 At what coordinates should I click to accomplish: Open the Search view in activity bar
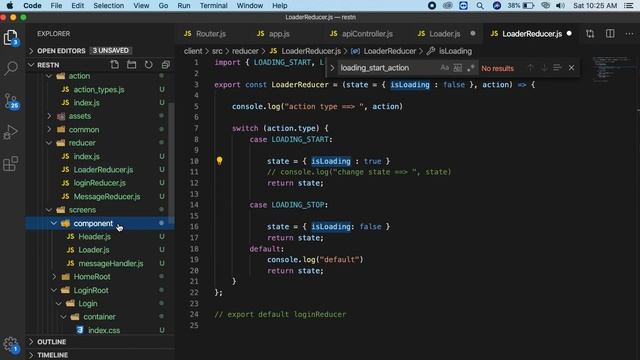coord(11,68)
